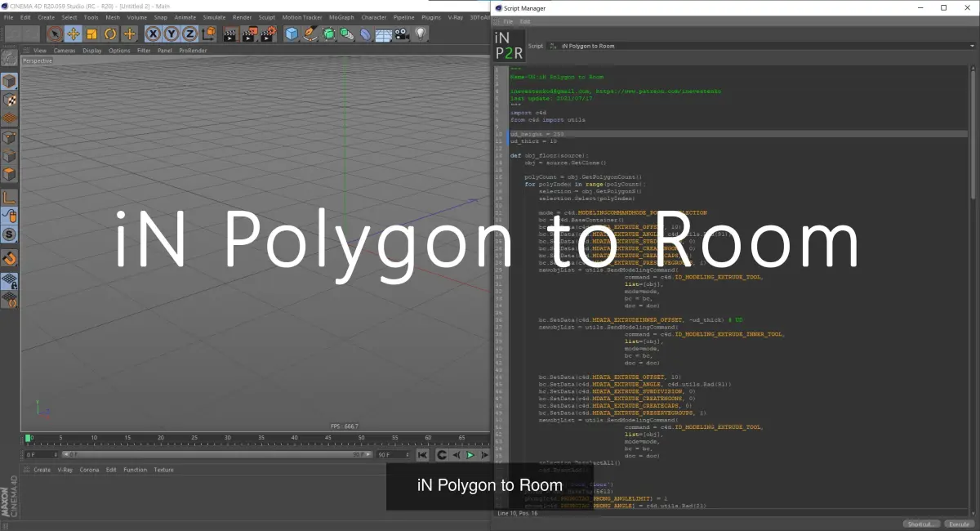The height and width of the screenshot is (531, 980).
Task: Click the Make Editable icon
Action: 9,58
